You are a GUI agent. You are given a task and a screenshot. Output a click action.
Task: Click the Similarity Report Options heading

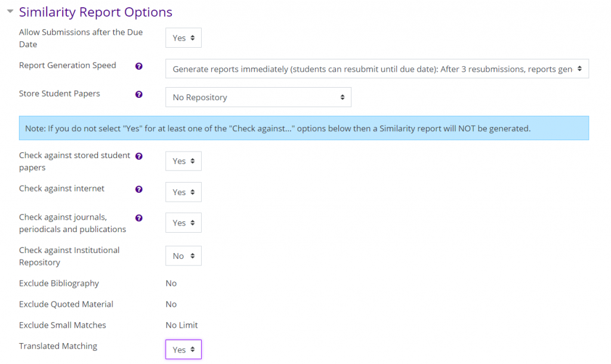(95, 12)
